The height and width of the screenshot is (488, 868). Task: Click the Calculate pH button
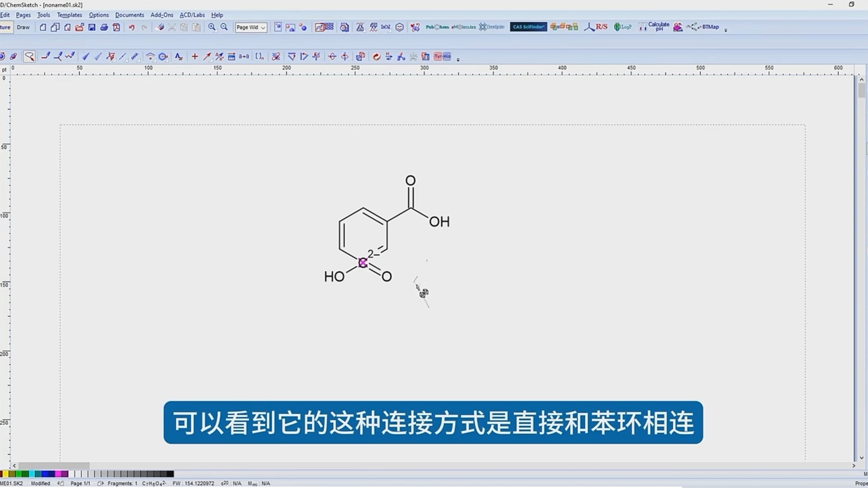[x=654, y=27]
